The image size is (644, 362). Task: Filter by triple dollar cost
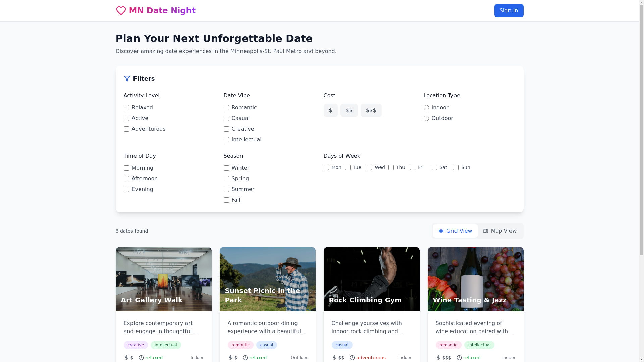point(371,110)
